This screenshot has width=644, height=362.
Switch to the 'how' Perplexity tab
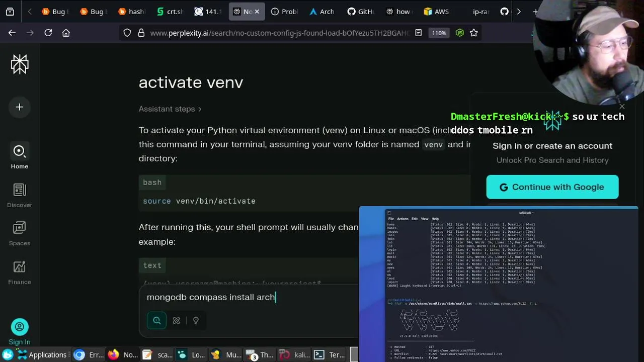[399, 12]
